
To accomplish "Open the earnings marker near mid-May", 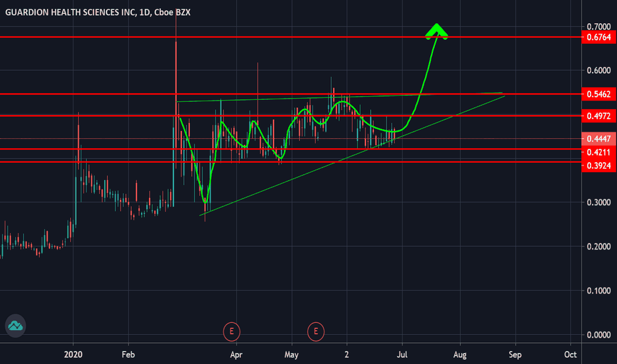I will click(x=316, y=332).
